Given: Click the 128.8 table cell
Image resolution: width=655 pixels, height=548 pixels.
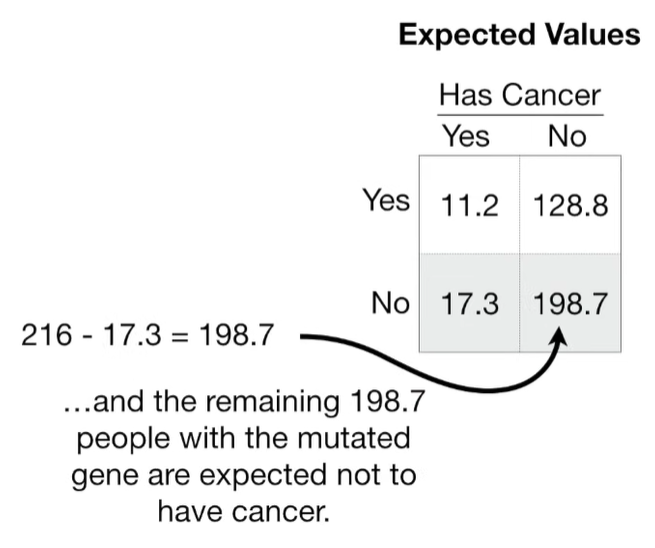Looking at the screenshot, I should tap(571, 205).
